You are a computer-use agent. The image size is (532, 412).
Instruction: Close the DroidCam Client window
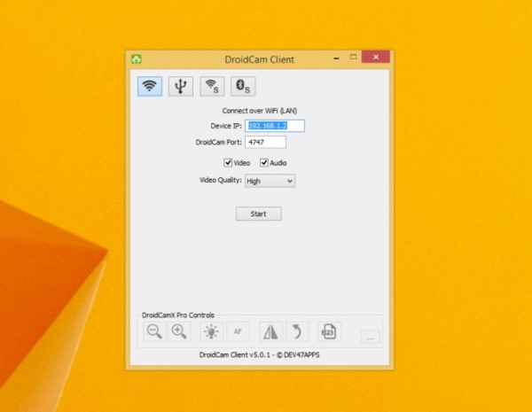[376, 57]
